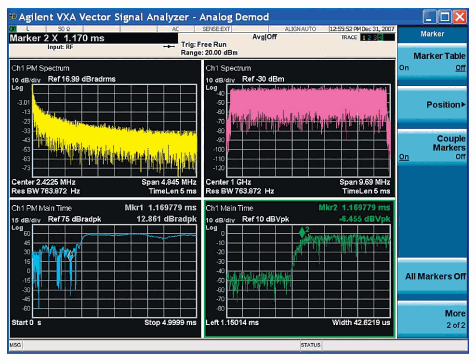Maximize the VXA analyzer window

pos(444,16)
